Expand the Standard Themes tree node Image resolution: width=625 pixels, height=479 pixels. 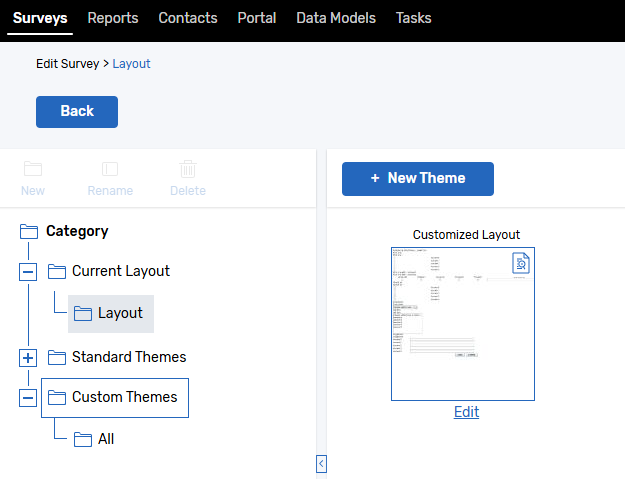pyautogui.click(x=28, y=358)
